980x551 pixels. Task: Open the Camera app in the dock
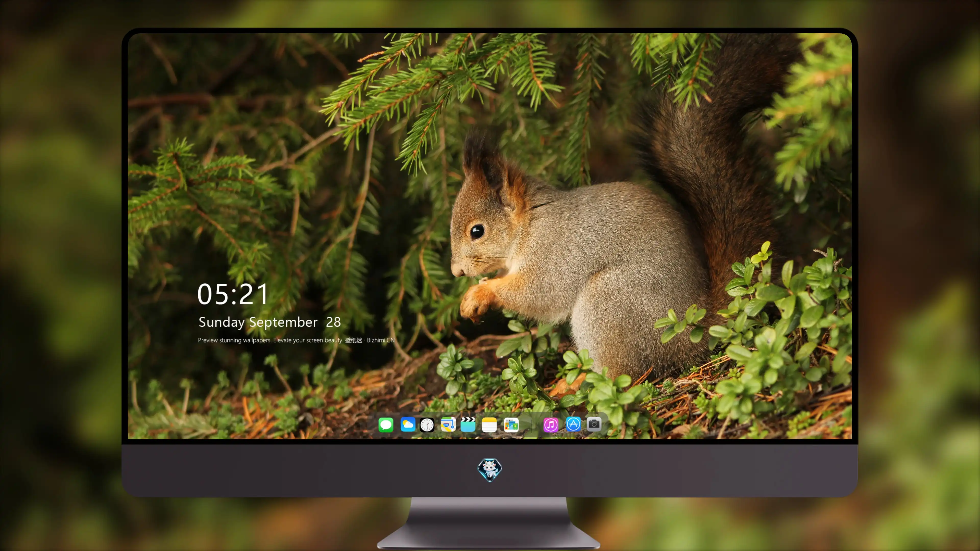[x=593, y=424]
